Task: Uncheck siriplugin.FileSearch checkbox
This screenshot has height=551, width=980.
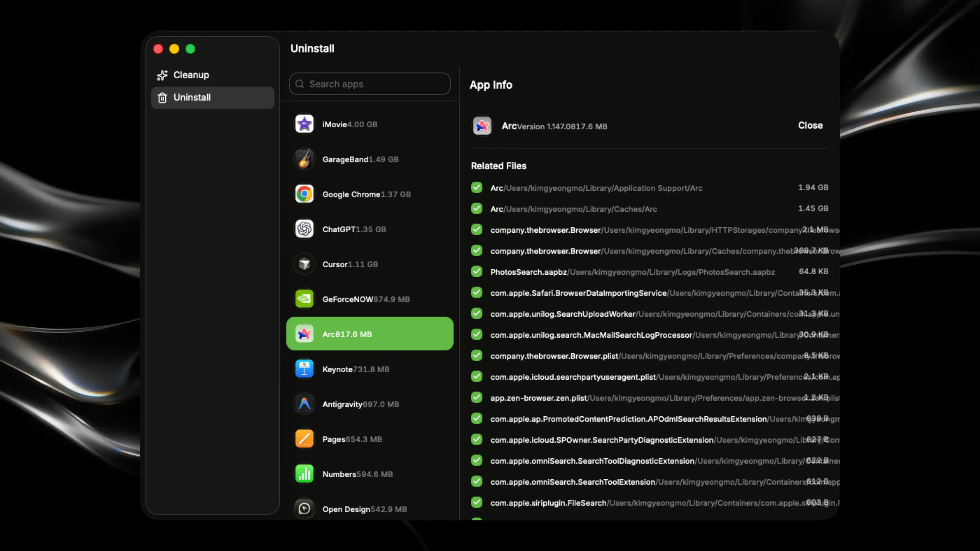Action: pos(477,502)
